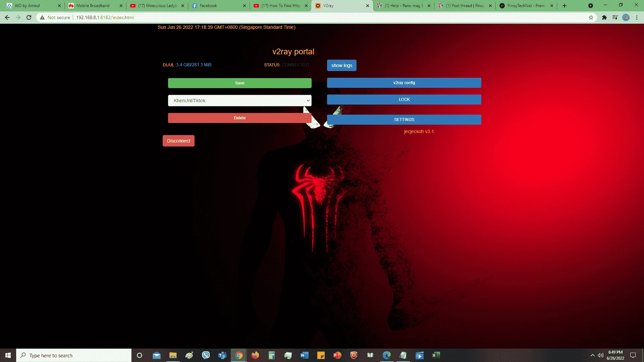Click the v2ray portal heading
Screen dimensions: 644x362
click(x=293, y=52)
